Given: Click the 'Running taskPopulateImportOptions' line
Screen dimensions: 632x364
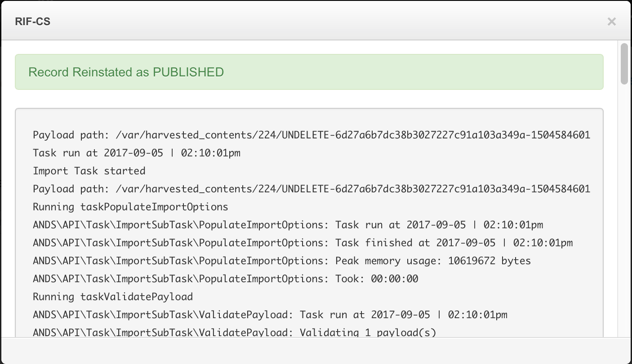Looking at the screenshot, I should 130,207.
